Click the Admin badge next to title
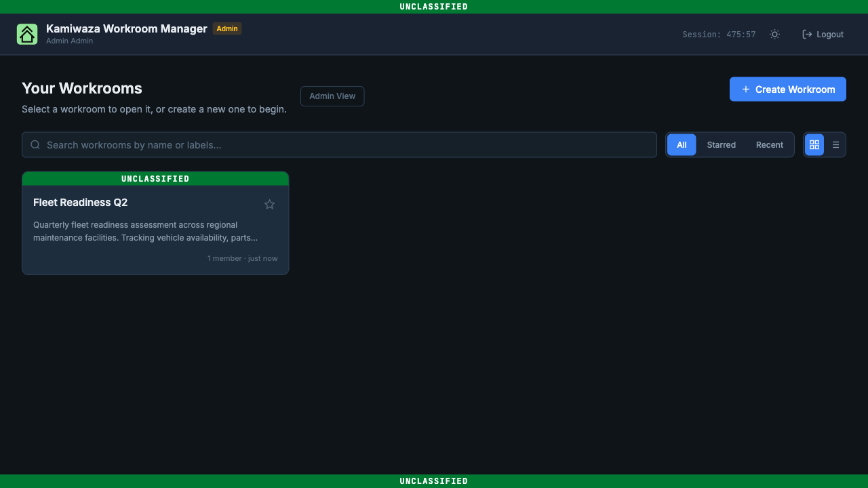This screenshot has height=488, width=868. pyautogui.click(x=227, y=28)
